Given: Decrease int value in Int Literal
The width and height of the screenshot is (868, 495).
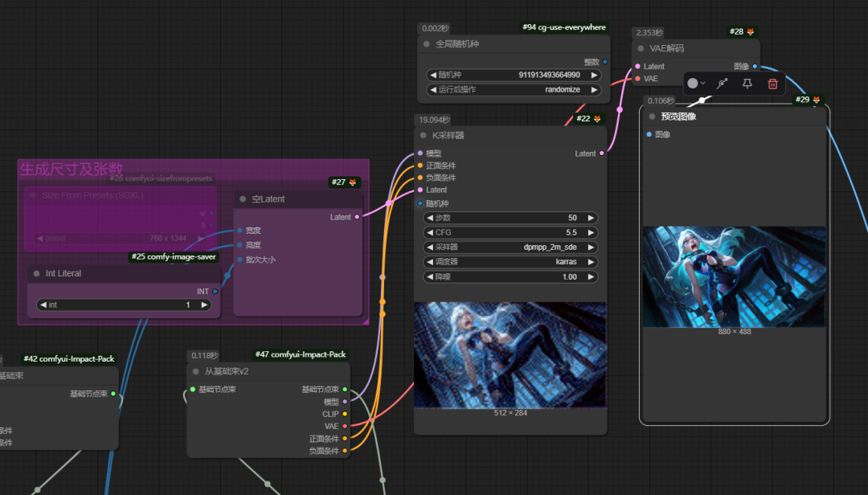Looking at the screenshot, I should [x=43, y=305].
